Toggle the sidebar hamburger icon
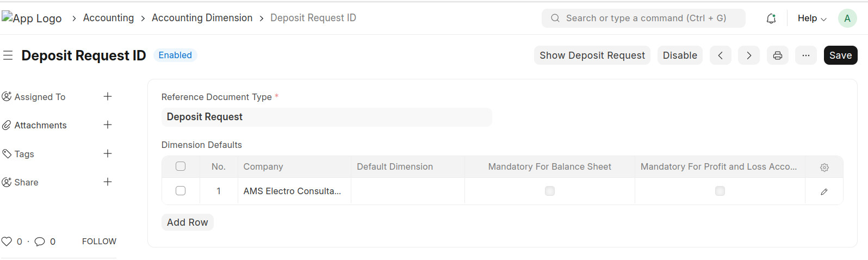868x260 pixels. point(8,55)
